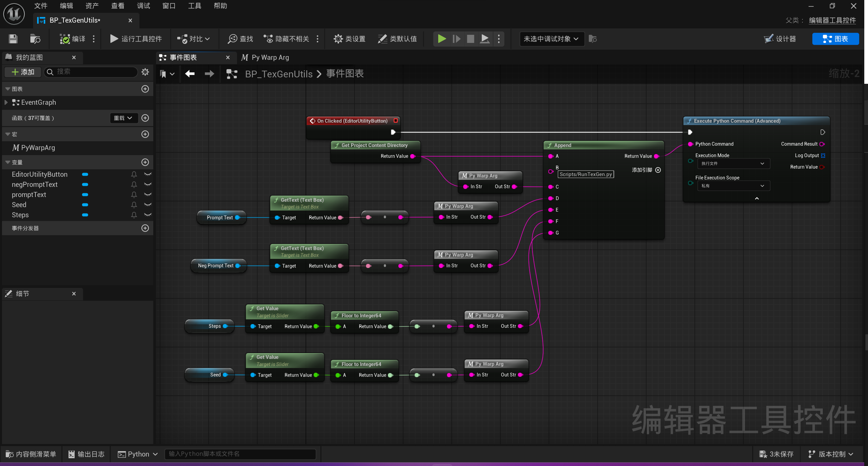Open the function Override dropdown

pos(124,118)
